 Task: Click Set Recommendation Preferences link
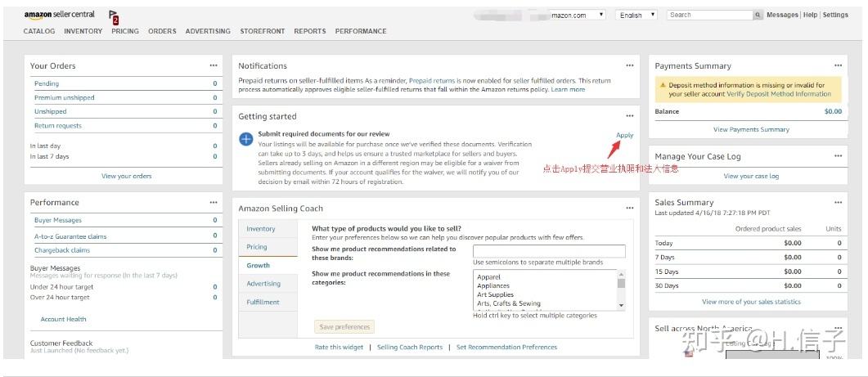click(506, 347)
